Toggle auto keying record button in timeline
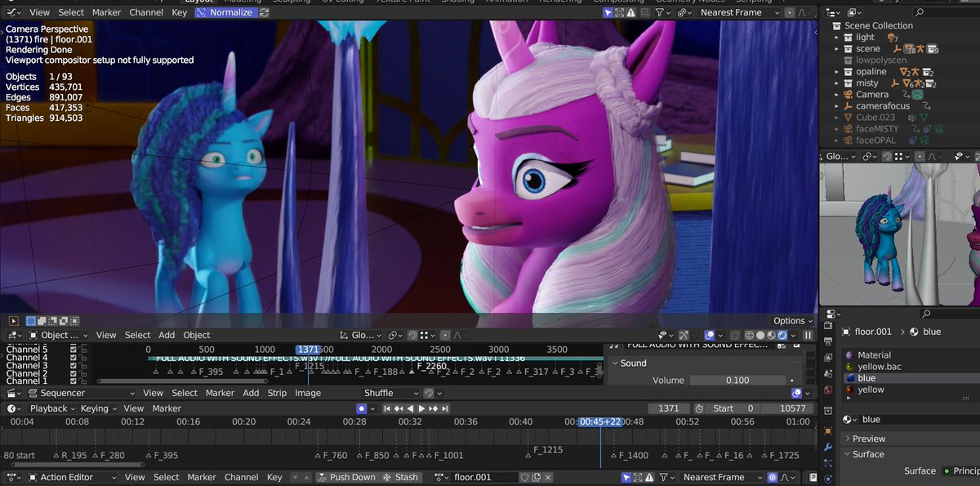Viewport: 980px width, 486px height. pyautogui.click(x=362, y=408)
